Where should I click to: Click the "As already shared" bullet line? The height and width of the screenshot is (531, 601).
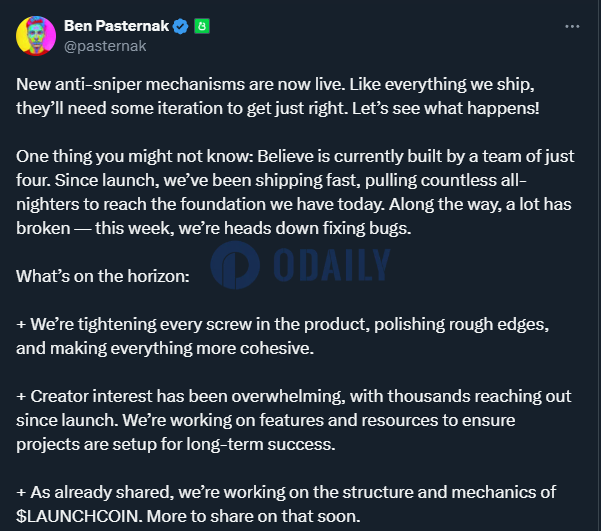pos(286,492)
